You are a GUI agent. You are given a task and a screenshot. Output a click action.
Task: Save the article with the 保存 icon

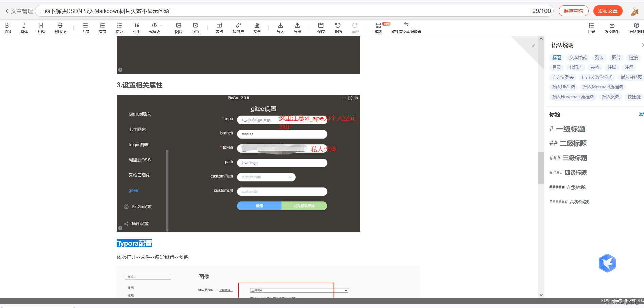(x=321, y=28)
